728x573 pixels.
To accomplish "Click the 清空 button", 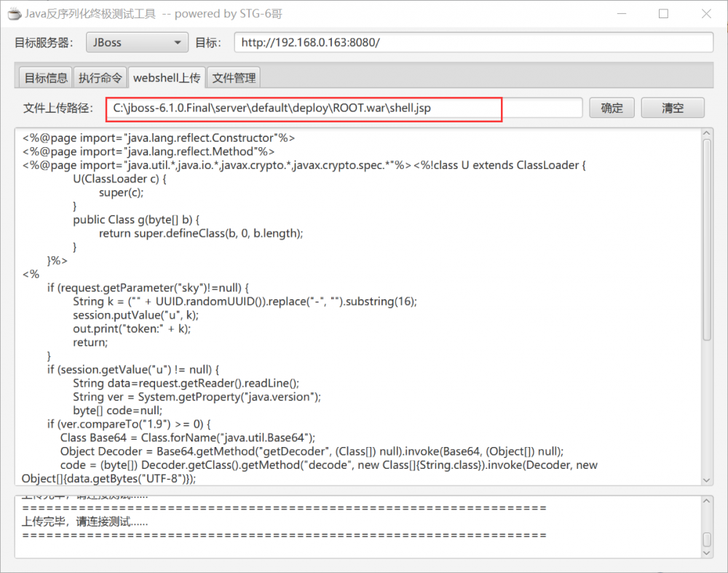I will 672,108.
